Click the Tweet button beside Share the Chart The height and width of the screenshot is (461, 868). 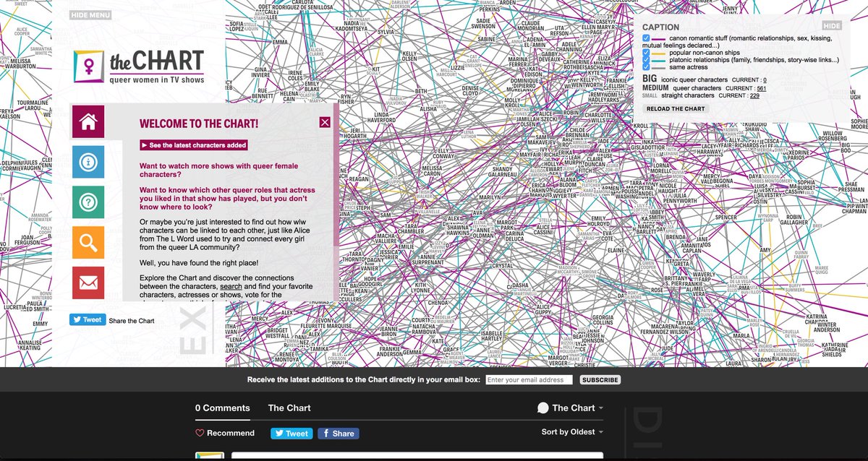tap(88, 319)
